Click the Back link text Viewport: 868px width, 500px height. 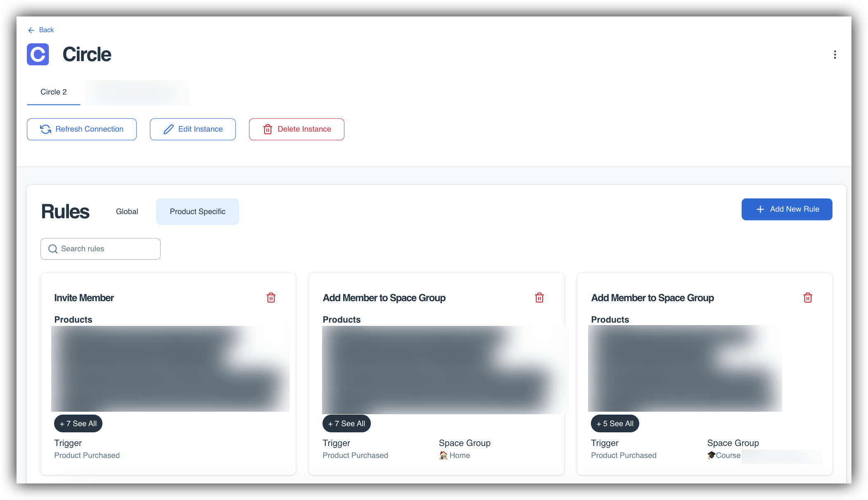(46, 30)
